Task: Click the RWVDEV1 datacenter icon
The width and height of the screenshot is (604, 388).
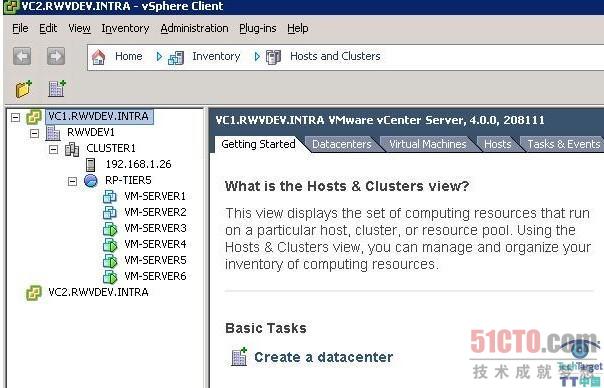Action: coord(53,133)
